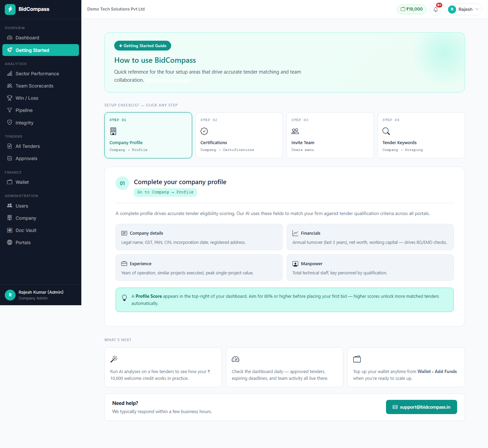
Task: Click the Company building icon in sidebar
Action: [9, 218]
